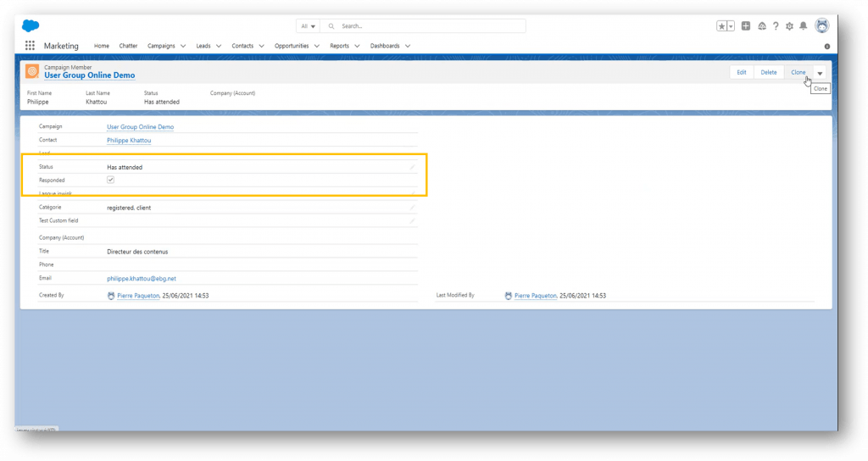Image resolution: width=868 pixels, height=461 pixels.
Task: Click the Favorites star icon
Action: point(721,26)
